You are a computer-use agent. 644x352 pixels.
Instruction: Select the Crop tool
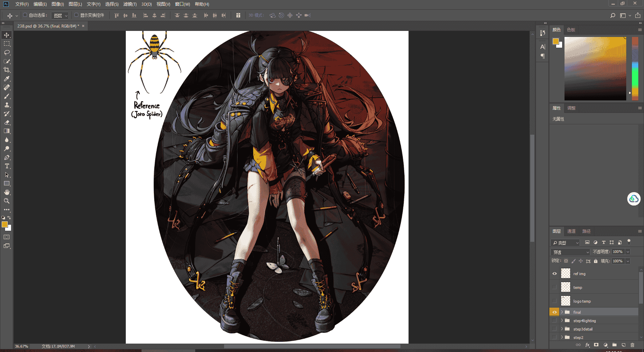click(7, 70)
